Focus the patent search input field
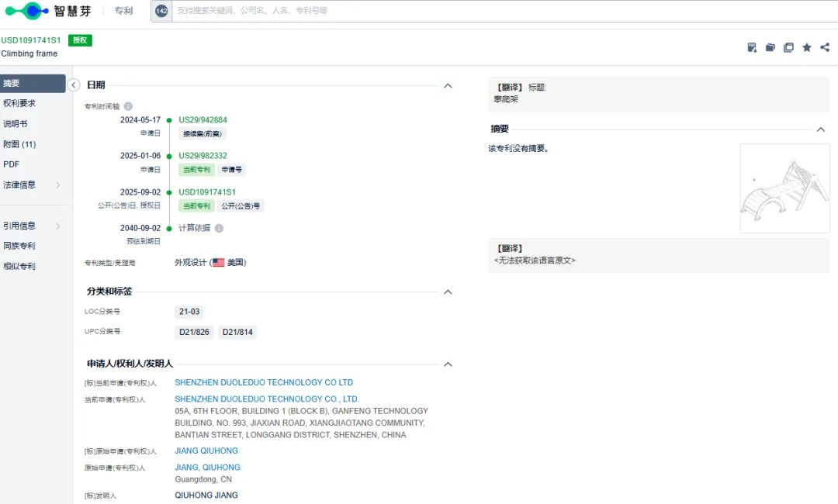The image size is (838, 504). pos(504,11)
